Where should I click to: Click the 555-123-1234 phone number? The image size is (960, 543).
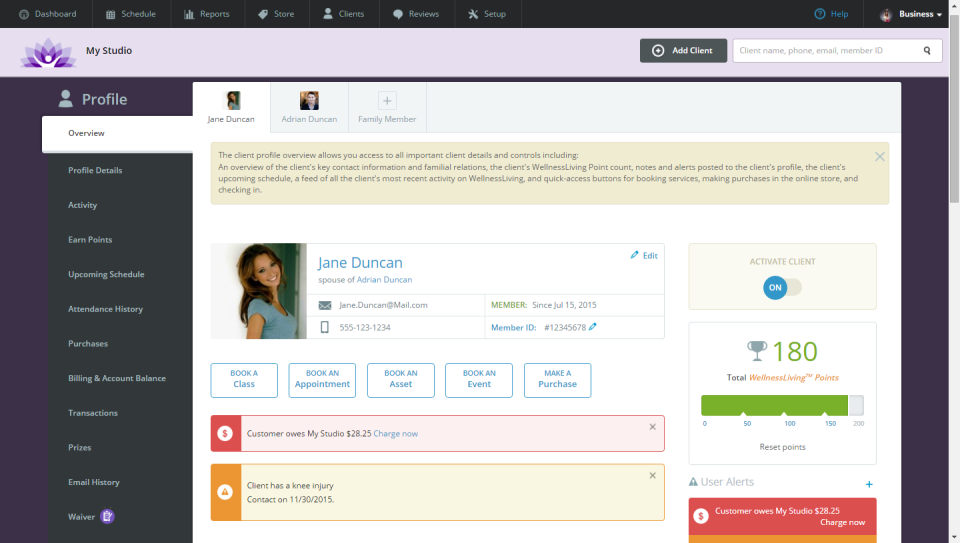pyautogui.click(x=365, y=328)
